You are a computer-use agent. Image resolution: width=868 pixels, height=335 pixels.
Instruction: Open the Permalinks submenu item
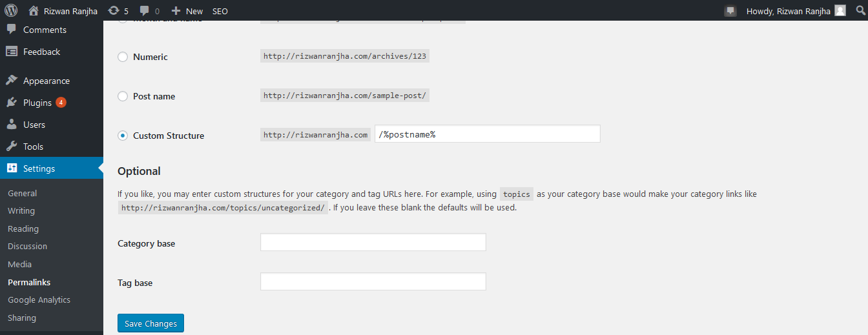[x=29, y=282]
